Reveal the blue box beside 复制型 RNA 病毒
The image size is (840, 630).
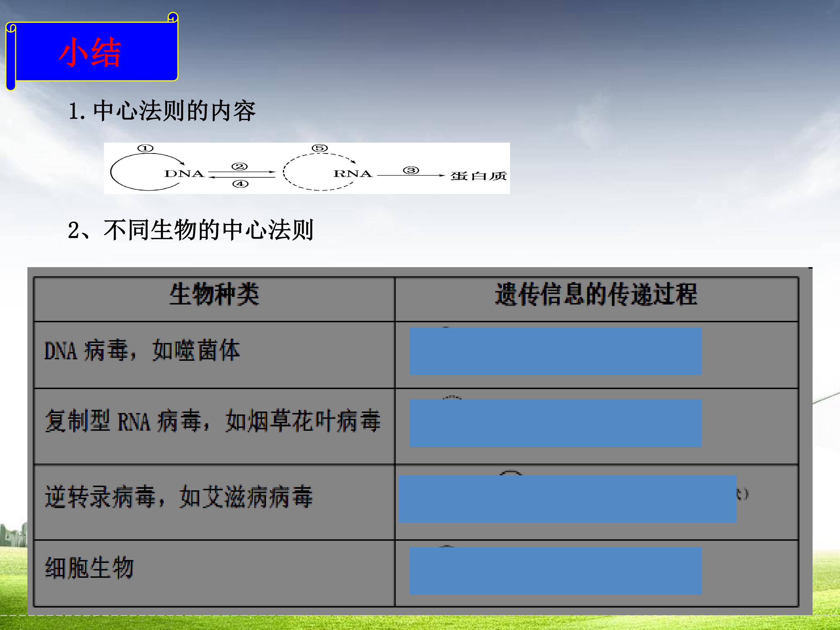click(555, 423)
